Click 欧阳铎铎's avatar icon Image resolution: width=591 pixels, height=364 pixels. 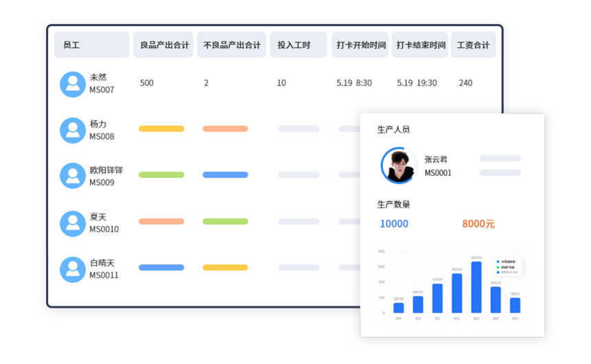tap(72, 176)
